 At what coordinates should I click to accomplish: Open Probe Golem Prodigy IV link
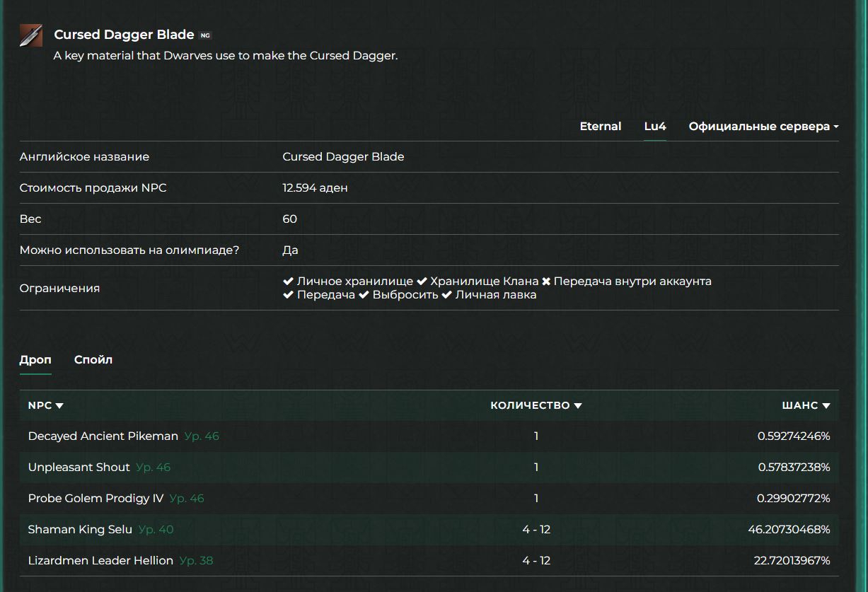96,499
